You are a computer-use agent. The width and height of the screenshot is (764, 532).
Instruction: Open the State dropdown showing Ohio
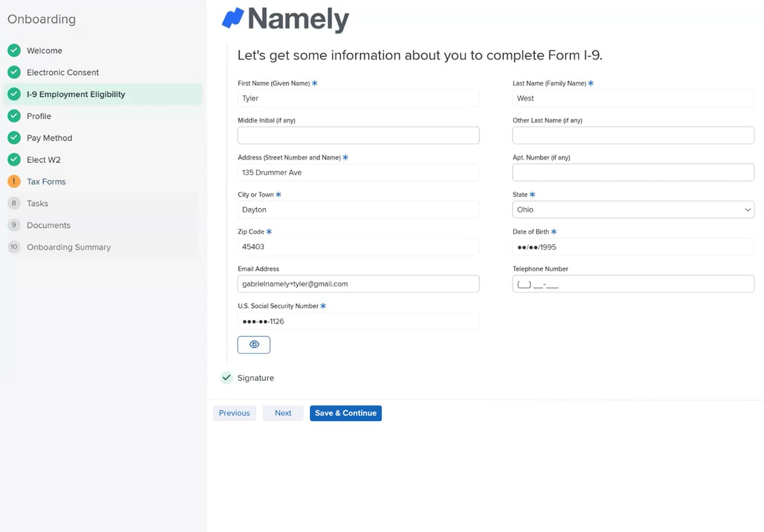click(x=632, y=210)
